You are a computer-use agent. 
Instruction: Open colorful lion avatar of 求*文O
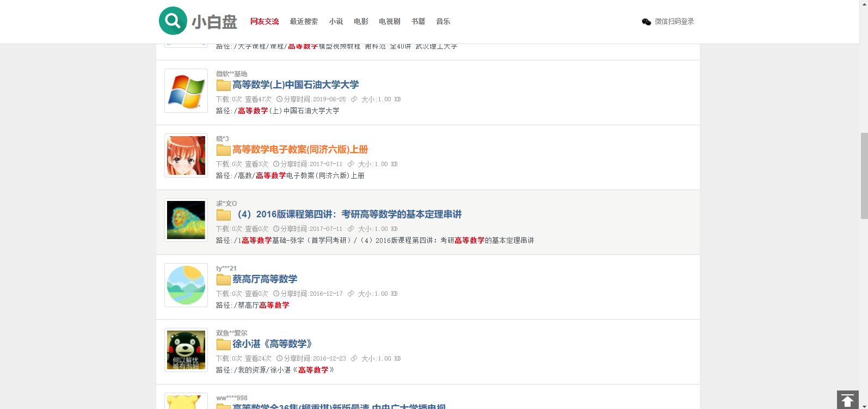[186, 220]
